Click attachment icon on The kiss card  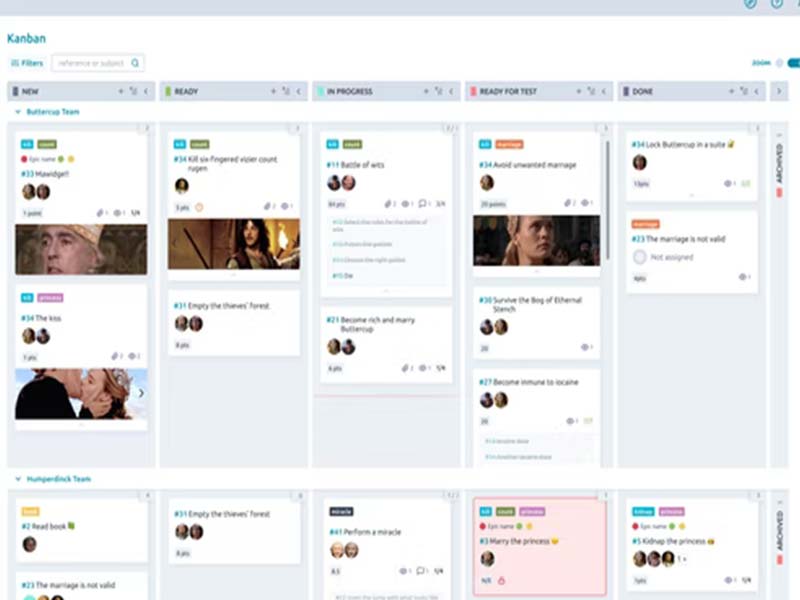click(x=115, y=356)
